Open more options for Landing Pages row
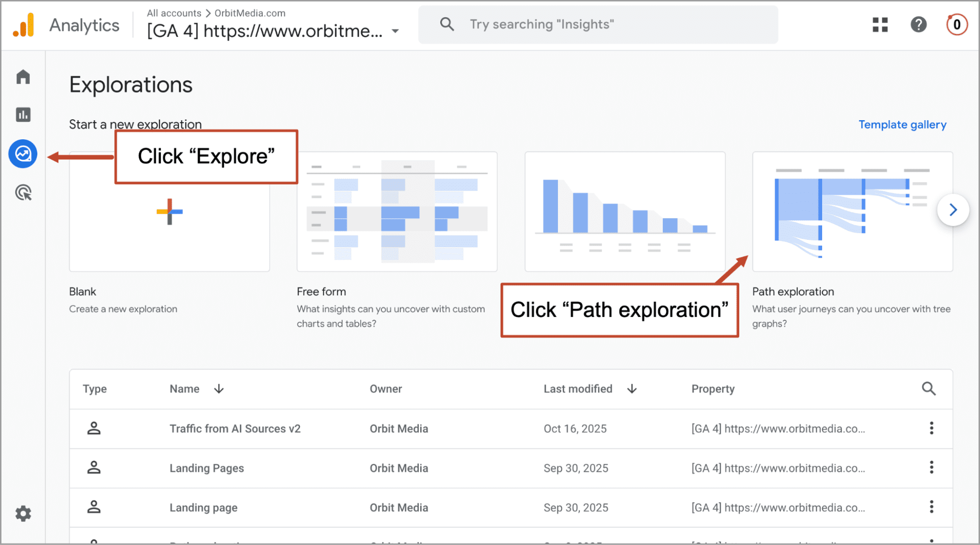Screen dimensions: 980x545 tap(931, 467)
